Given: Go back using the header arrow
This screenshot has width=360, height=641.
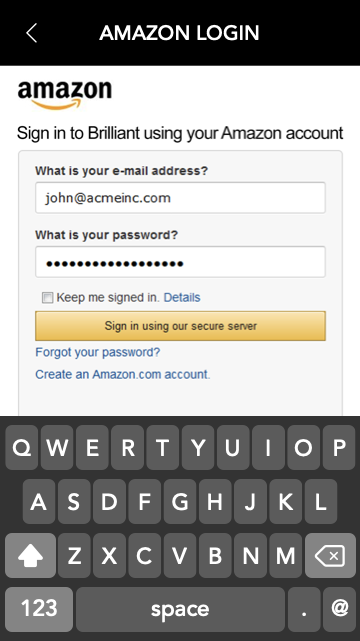Looking at the screenshot, I should point(31,33).
